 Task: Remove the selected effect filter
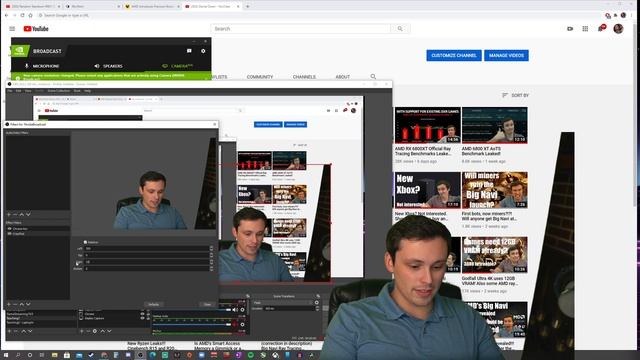point(15,304)
